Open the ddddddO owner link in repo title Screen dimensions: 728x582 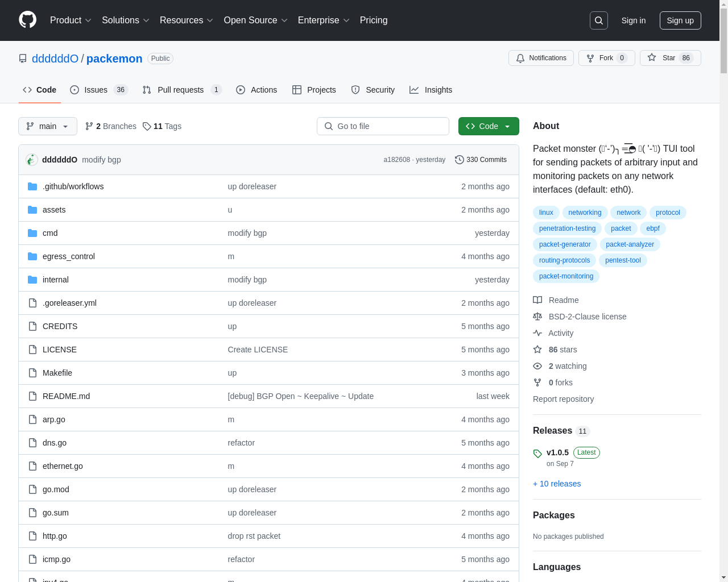[x=55, y=59]
